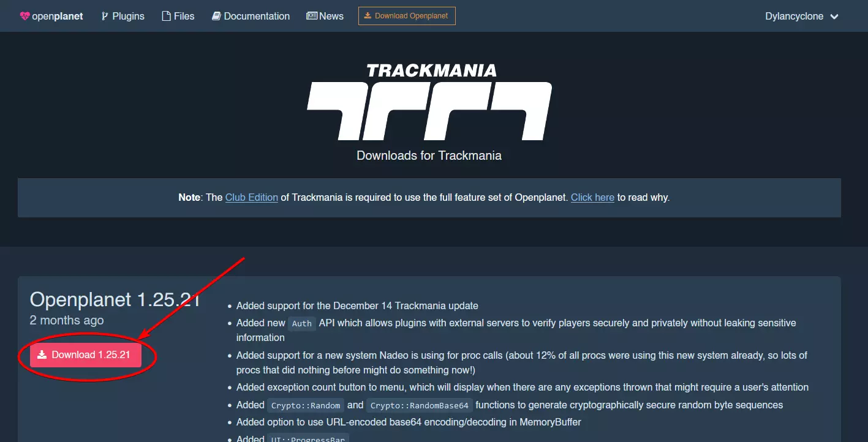Viewport: 868px width, 442px height.
Task: Click download arrow icon on red 1.25.21 button
Action: tap(42, 354)
